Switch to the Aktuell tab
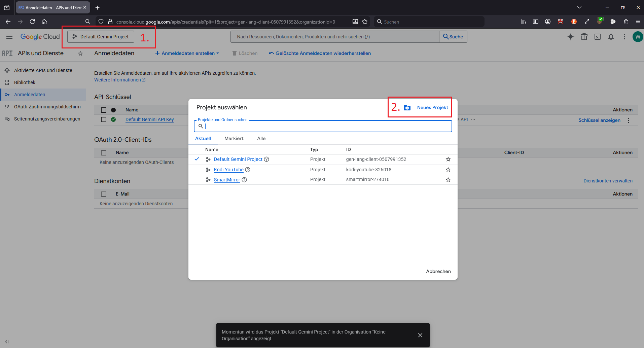 [x=203, y=138]
